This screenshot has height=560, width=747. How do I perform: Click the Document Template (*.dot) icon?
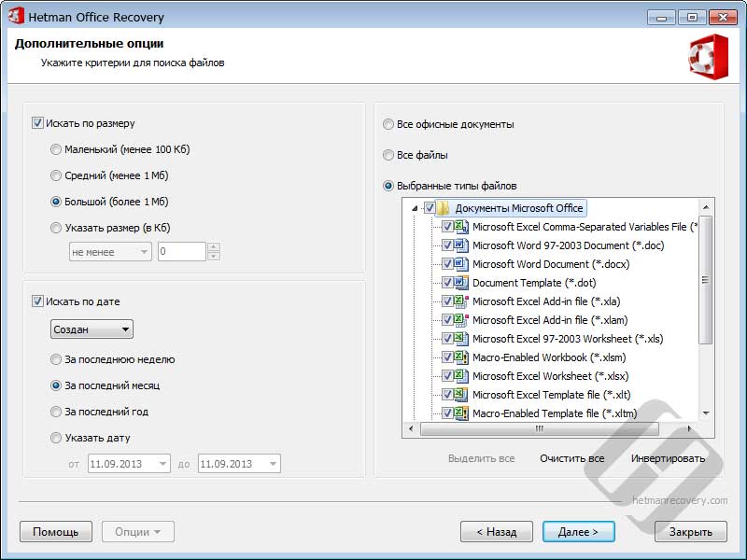pos(461,283)
